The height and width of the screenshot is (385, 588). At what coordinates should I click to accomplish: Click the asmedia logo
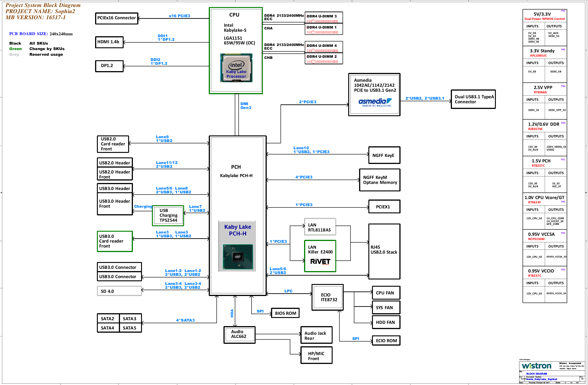pos(375,103)
